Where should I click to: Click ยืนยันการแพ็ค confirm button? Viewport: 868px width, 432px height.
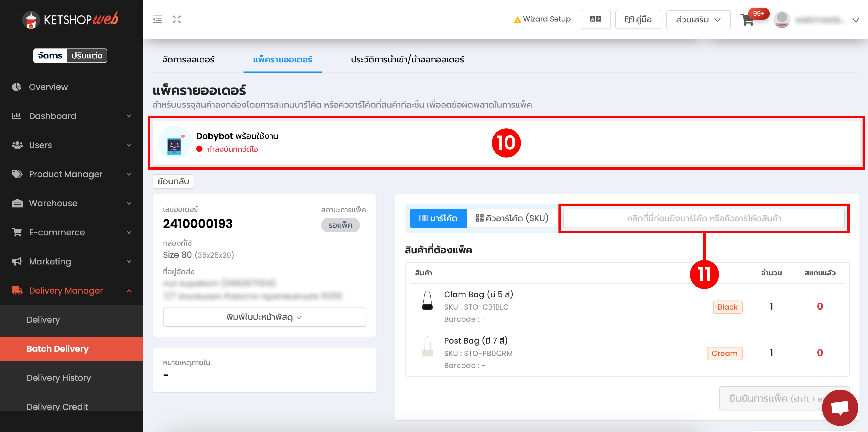coord(784,398)
